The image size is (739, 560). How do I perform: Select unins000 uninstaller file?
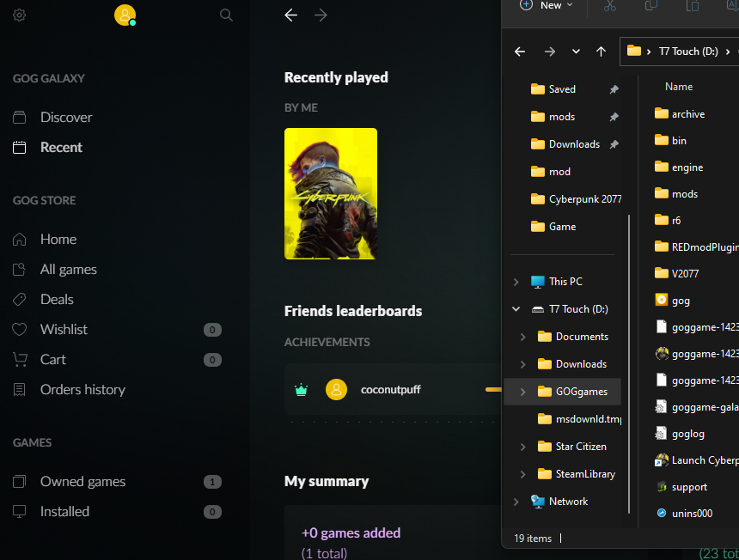(x=684, y=514)
